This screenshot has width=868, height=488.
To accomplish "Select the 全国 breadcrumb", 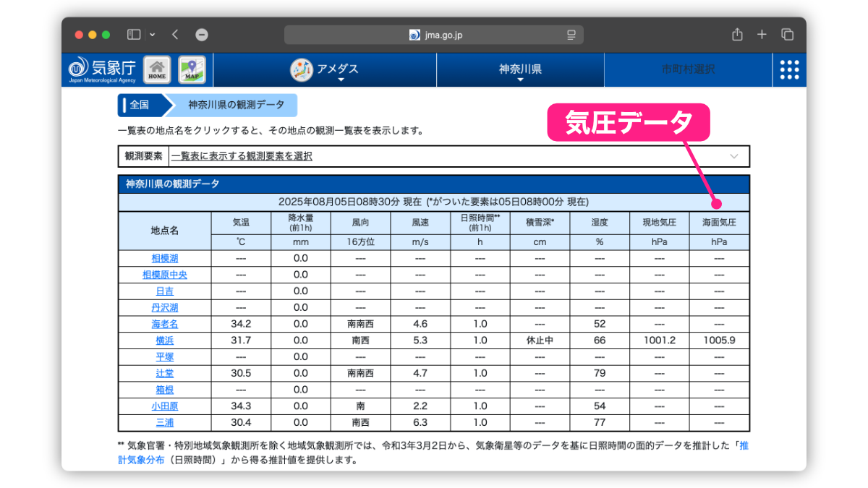I will 140,105.
